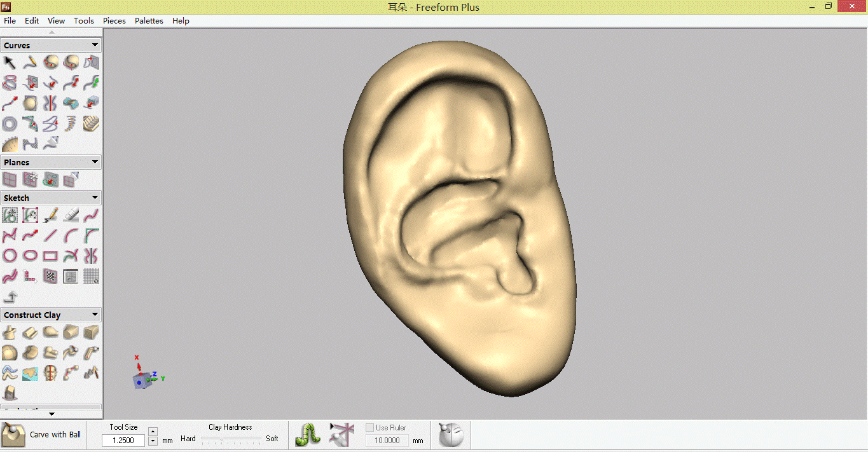Image resolution: width=868 pixels, height=452 pixels.
Task: Collapse the Curves palette dropdown
Action: tap(95, 45)
